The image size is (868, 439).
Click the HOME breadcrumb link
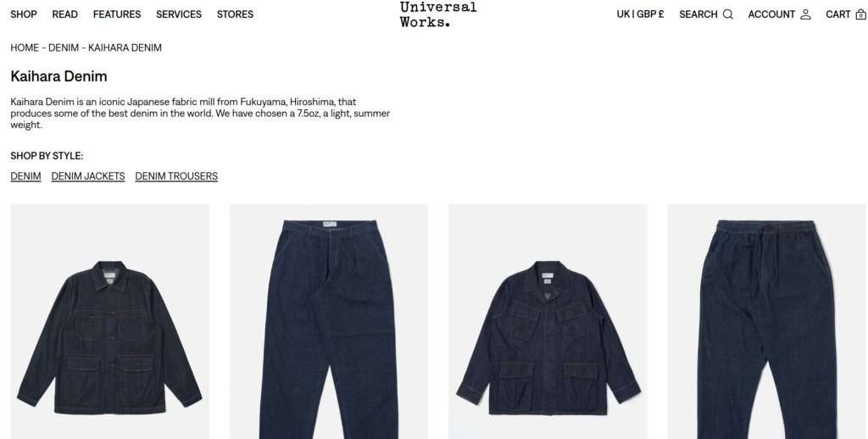tap(25, 47)
